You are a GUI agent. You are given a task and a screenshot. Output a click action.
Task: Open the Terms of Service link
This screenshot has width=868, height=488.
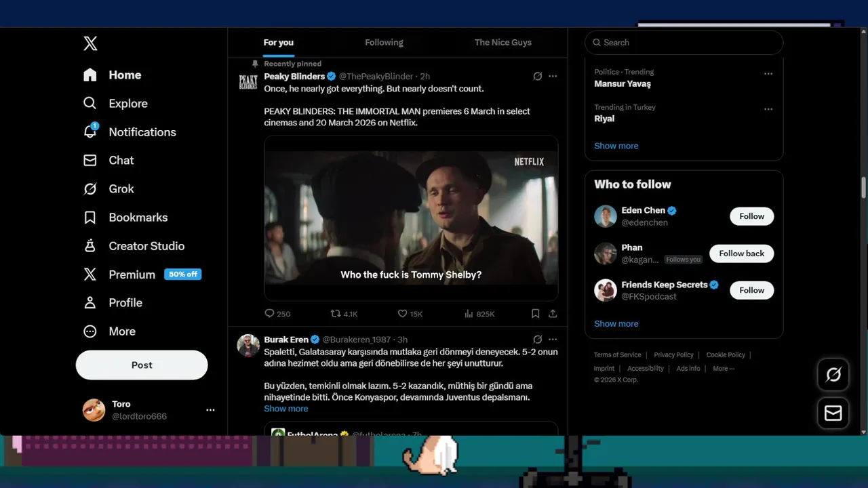(617, 355)
